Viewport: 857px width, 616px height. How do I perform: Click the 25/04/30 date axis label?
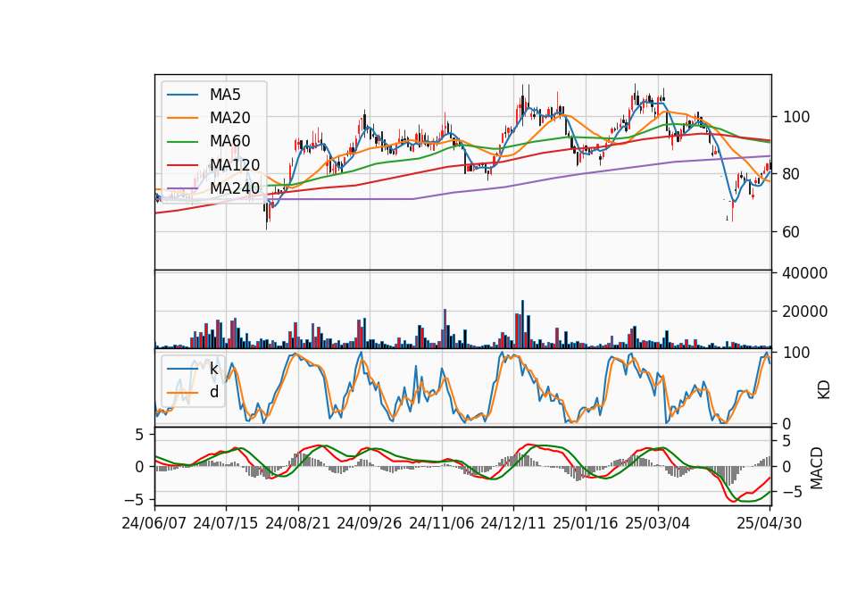770,523
